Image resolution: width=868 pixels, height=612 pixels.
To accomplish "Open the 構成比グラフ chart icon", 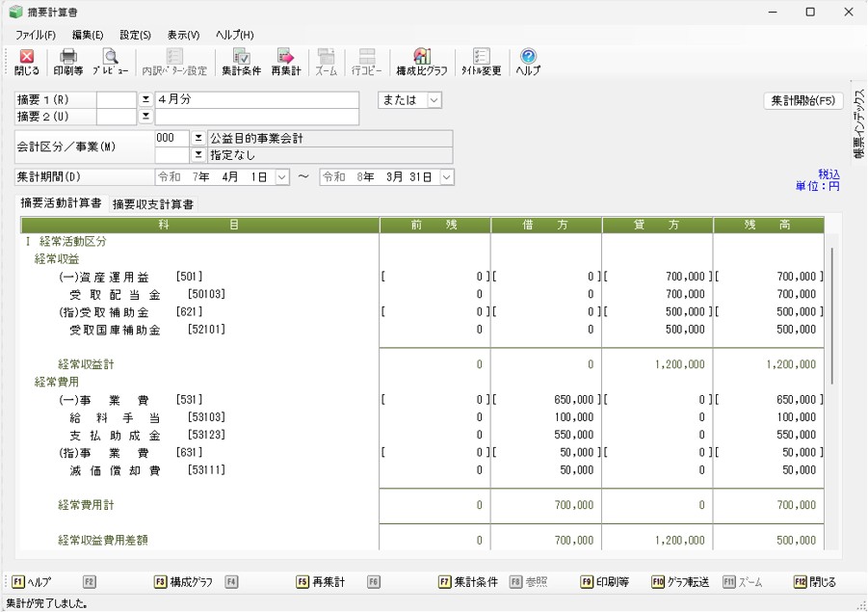I will click(x=421, y=62).
